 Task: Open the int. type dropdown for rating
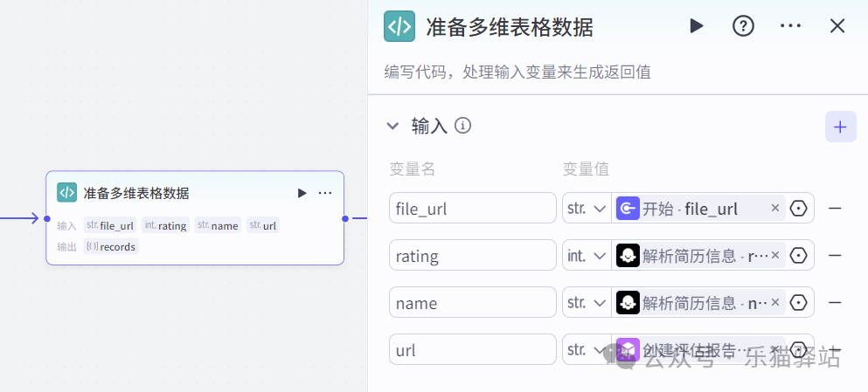tap(587, 256)
